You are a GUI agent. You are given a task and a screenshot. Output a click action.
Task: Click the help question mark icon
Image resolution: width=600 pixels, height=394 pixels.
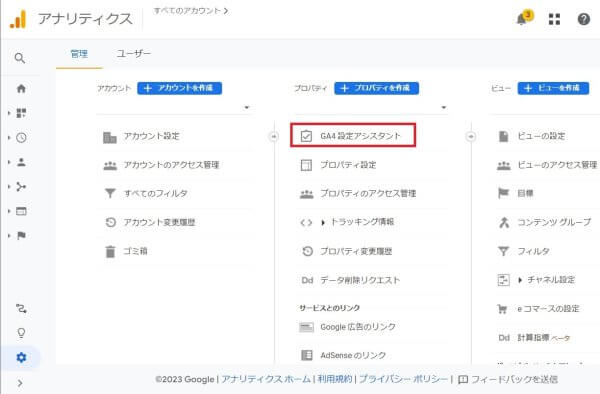(584, 19)
